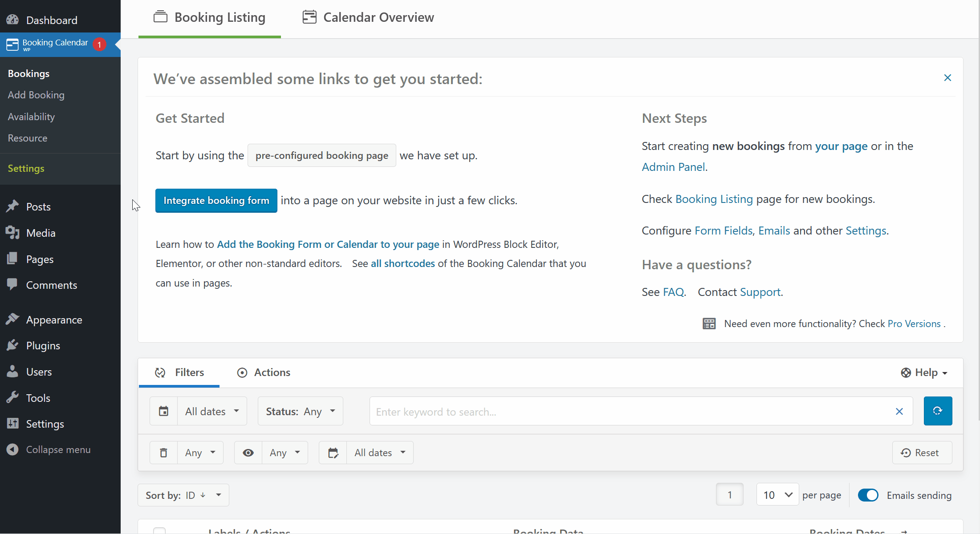The image size is (980, 534).
Task: Expand the Help dropdown
Action: 925,372
